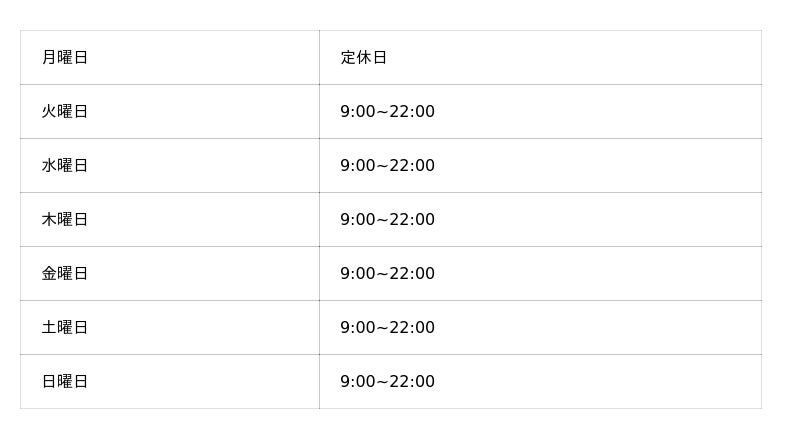This screenshot has height=439, width=800.
Task: Select 水曜日's 9:00 opening time
Action: click(x=357, y=166)
